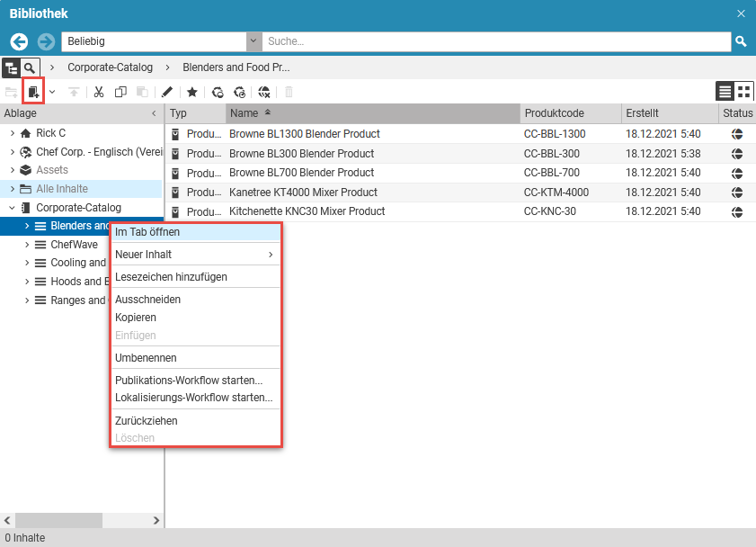This screenshot has height=547, width=756.
Task: Toggle the repository tree mode button
Action: tap(12, 67)
